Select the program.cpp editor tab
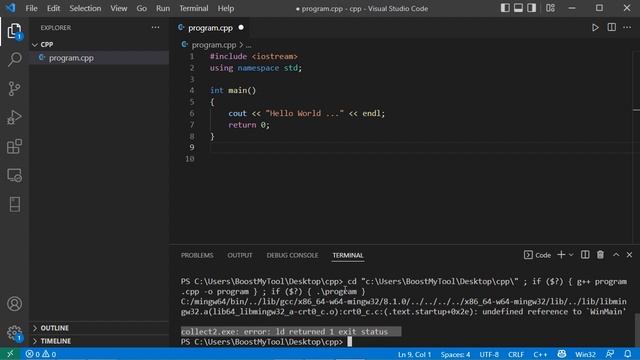 211,28
